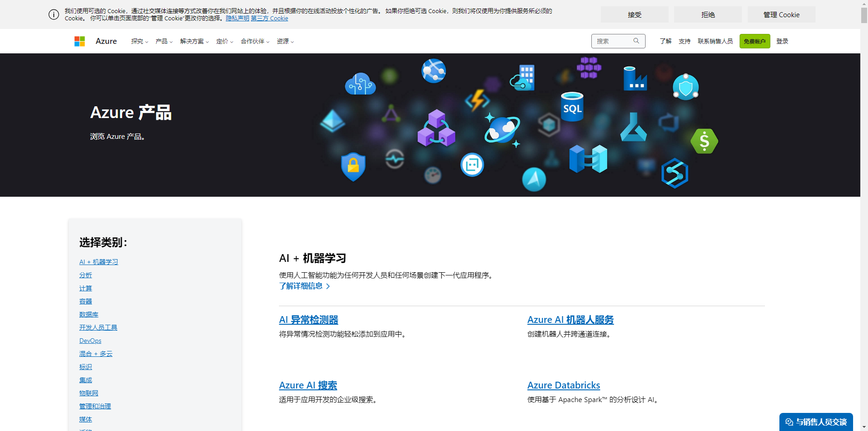
Task: Expand the 产品 navigation menu
Action: click(164, 41)
